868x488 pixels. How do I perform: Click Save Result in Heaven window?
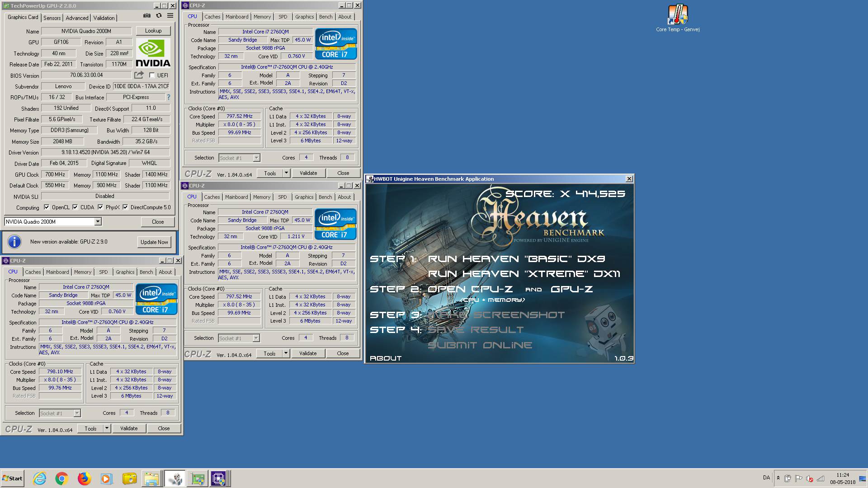click(476, 330)
